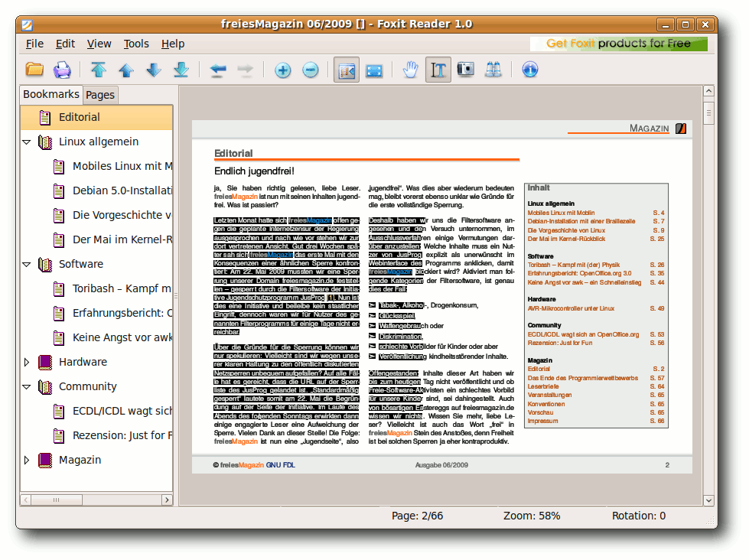Click bookmarks panel scroll right arrow
This screenshot has height=560, width=749.
[168, 500]
